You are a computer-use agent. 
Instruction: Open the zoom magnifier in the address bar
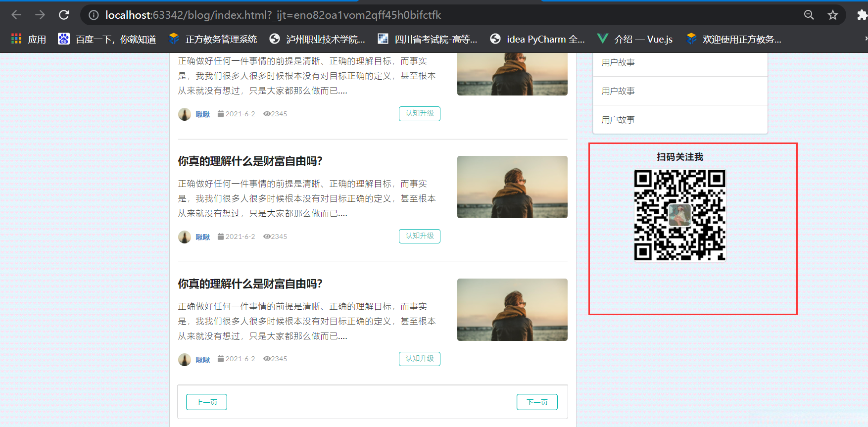click(809, 15)
